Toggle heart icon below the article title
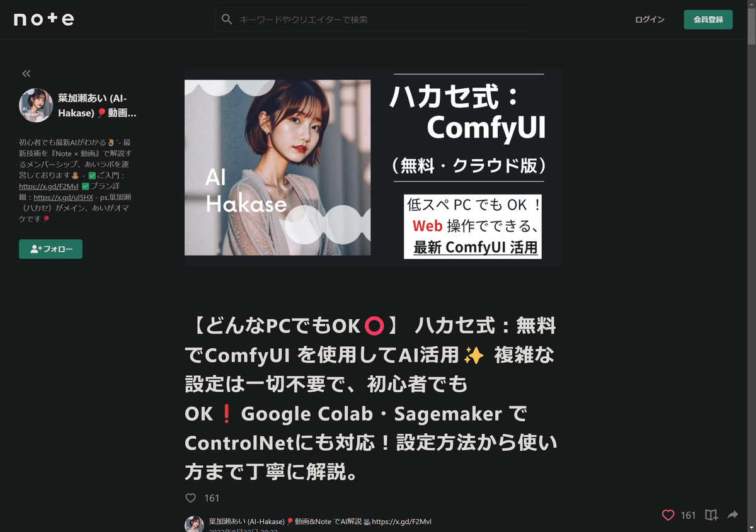The width and height of the screenshot is (756, 532). [191, 498]
